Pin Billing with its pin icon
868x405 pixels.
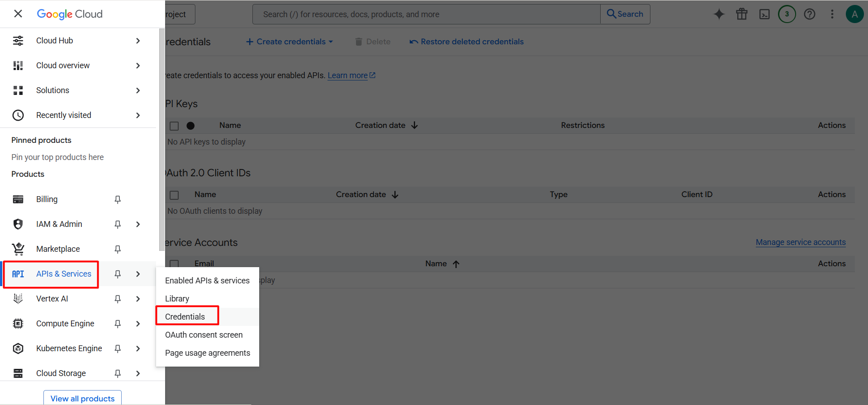[x=118, y=199]
